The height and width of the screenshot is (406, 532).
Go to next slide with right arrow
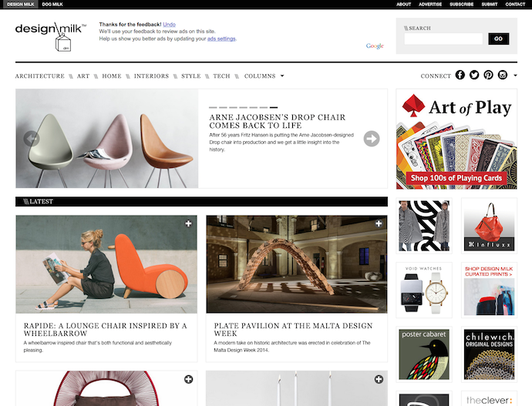[372, 139]
